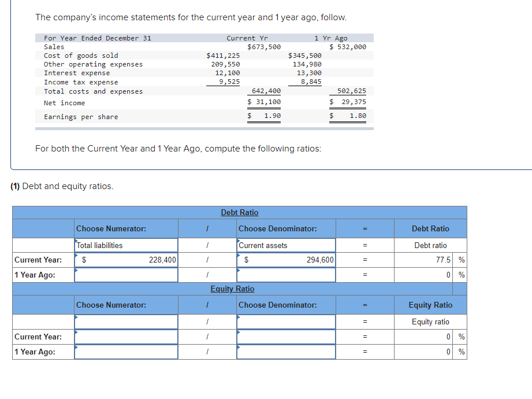Viewport: 532px width, 399px height.
Task: Edit Current Year debt denominator value 294,600
Action: pyautogui.click(x=286, y=260)
